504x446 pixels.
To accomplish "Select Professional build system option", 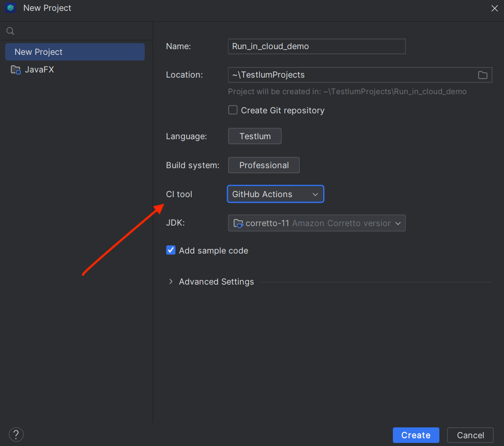I will tap(264, 165).
